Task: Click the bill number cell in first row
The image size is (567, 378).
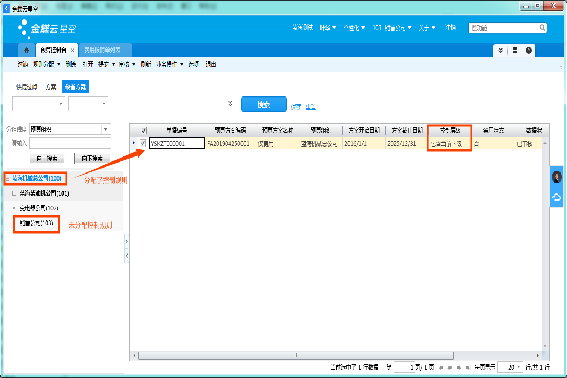Action: tap(177, 143)
